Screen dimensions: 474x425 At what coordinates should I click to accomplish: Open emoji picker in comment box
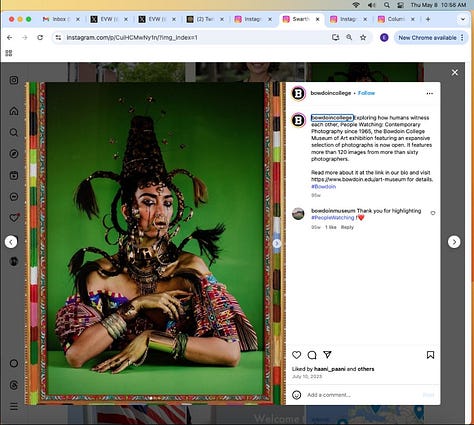tap(296, 395)
